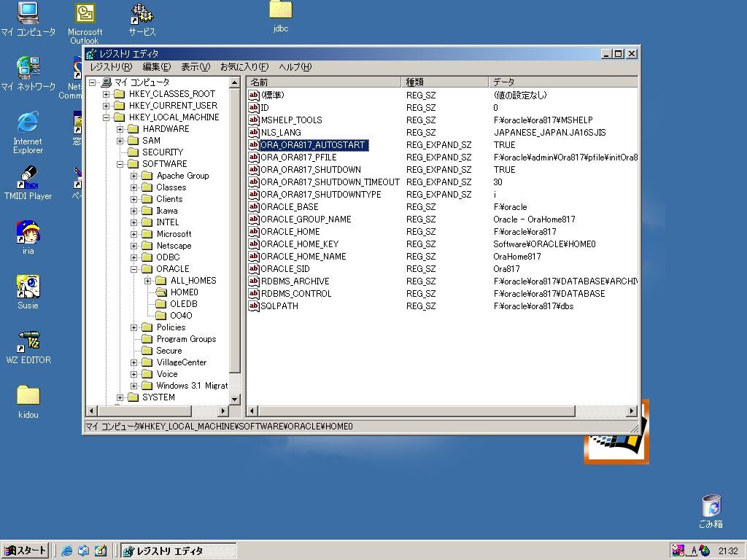
Task: Collapse the ORACLE key
Action: coord(134,269)
